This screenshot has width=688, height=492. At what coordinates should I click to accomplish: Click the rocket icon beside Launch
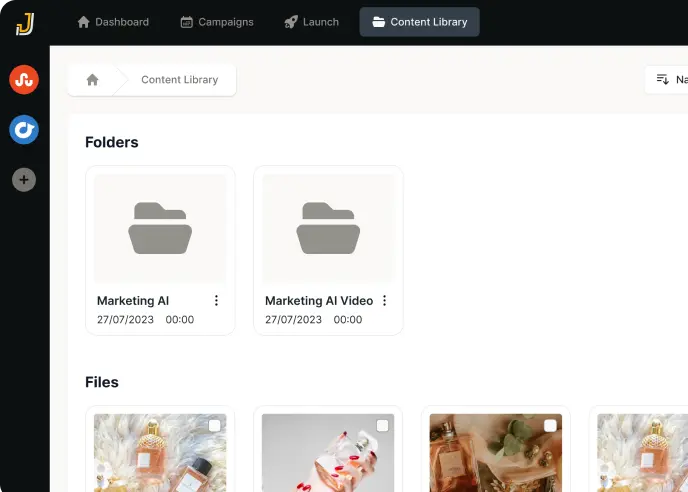click(291, 22)
